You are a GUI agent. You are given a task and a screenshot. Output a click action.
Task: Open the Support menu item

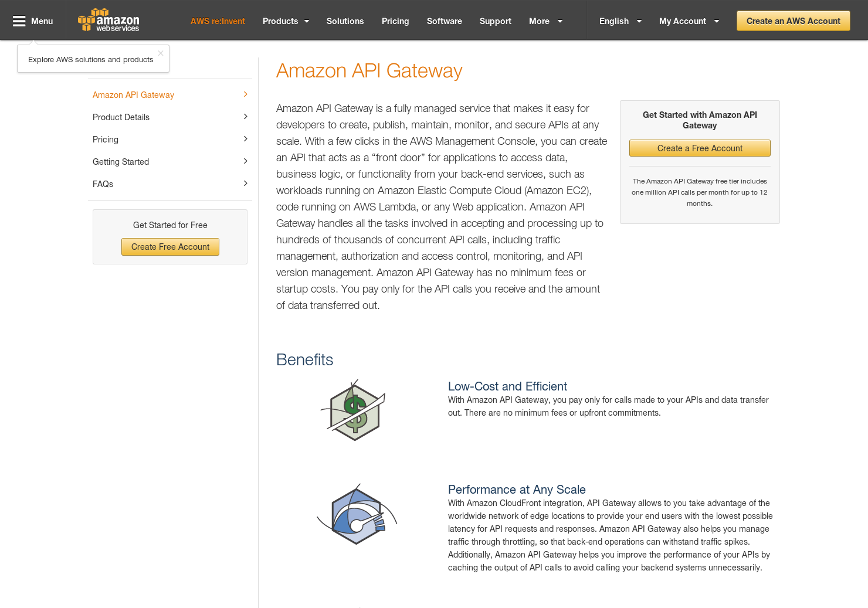point(495,21)
